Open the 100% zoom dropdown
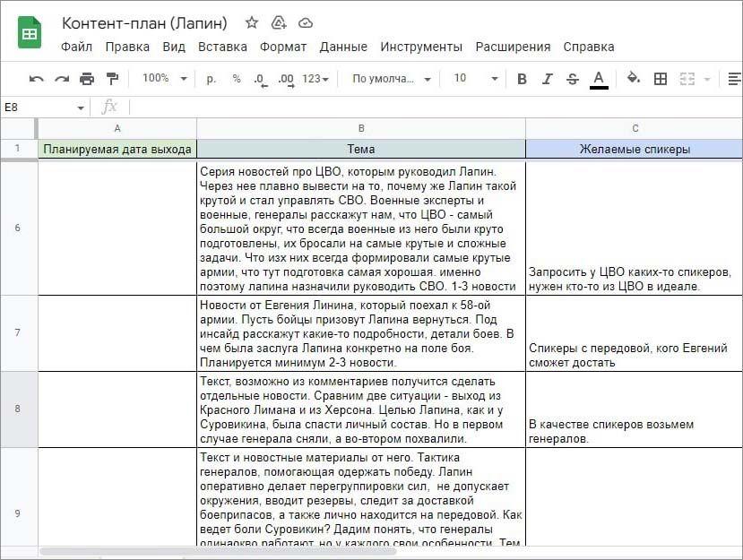743x560 pixels. click(x=165, y=79)
